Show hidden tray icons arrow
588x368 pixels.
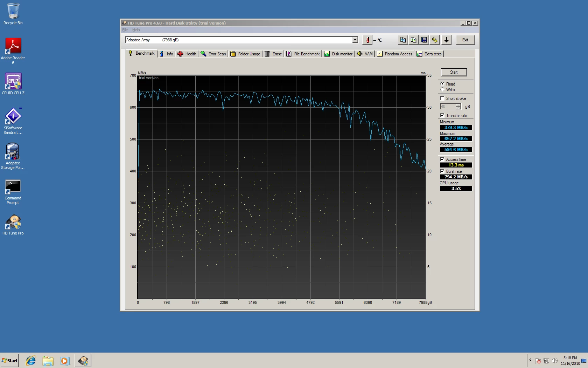530,360
